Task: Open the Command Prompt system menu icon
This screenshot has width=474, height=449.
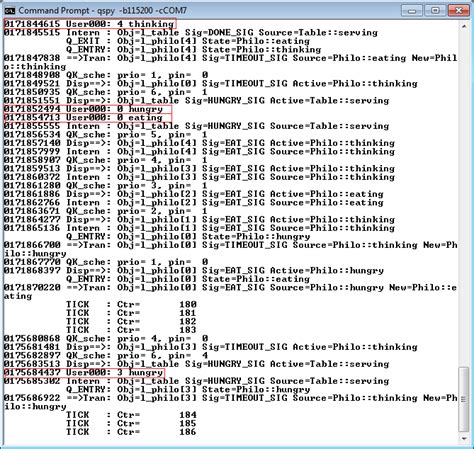Action: (10, 11)
